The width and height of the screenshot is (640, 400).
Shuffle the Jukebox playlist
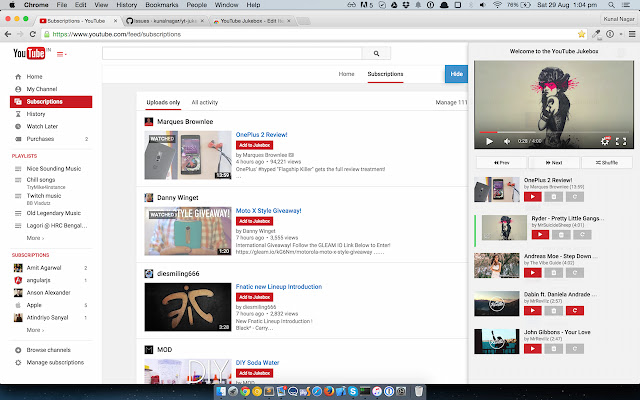point(607,162)
